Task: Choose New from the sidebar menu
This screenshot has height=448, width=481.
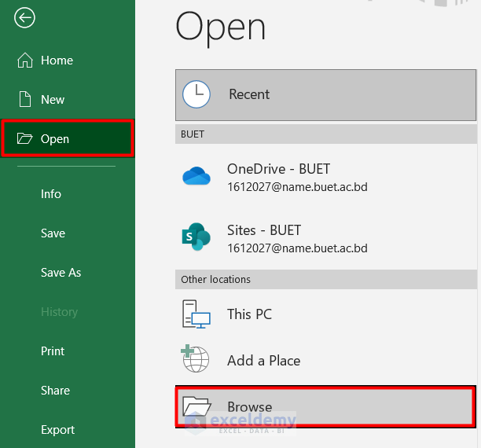Action: click(x=68, y=99)
